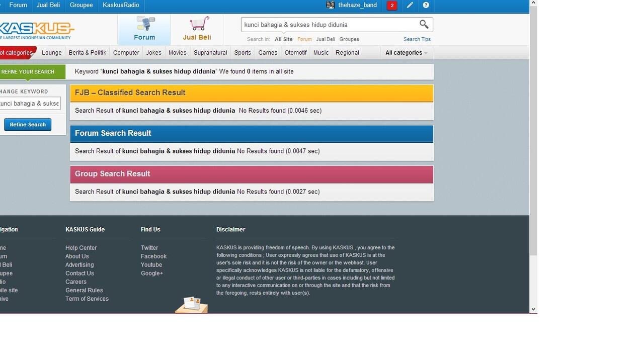Image resolution: width=644 pixels, height=362 pixels.
Task: Open Contact Us footer link
Action: click(x=79, y=274)
